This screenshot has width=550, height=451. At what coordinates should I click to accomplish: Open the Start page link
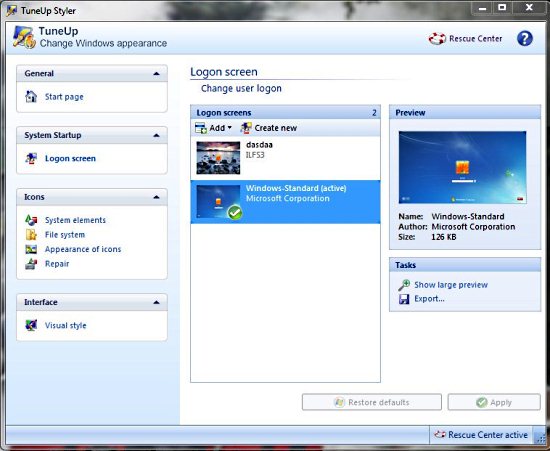point(64,97)
